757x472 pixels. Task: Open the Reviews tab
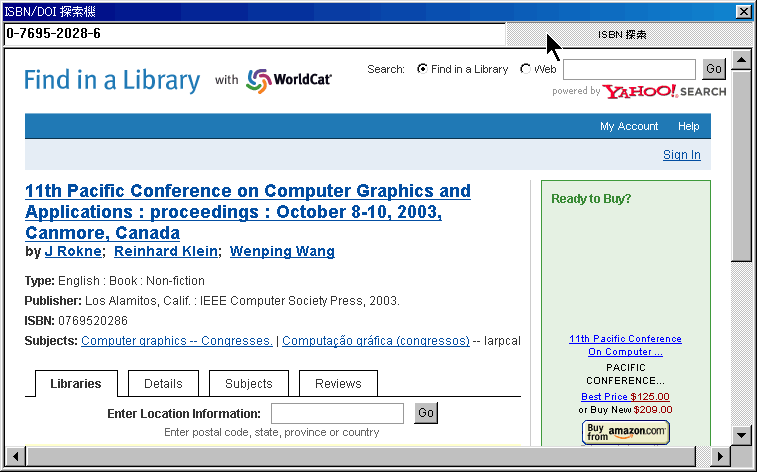[338, 383]
